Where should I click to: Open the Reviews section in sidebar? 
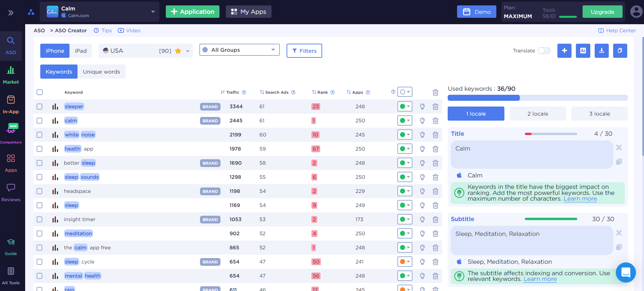point(11,193)
